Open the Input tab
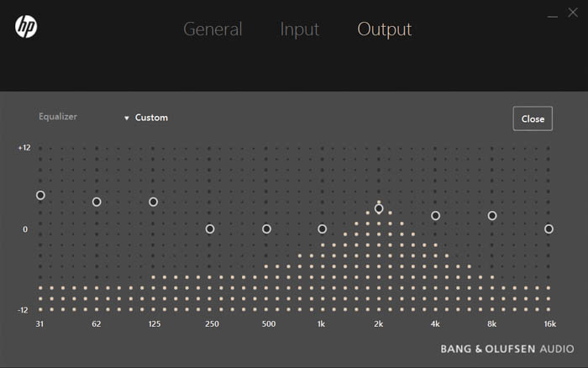 pos(299,29)
